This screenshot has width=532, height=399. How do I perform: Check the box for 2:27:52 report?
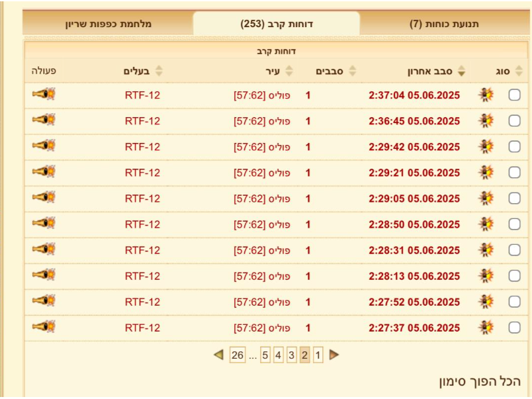[514, 302]
